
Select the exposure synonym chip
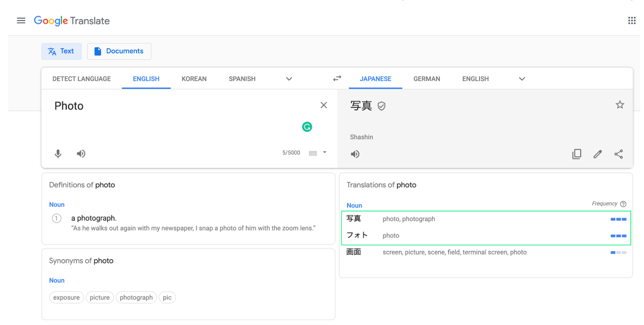pos(67,297)
